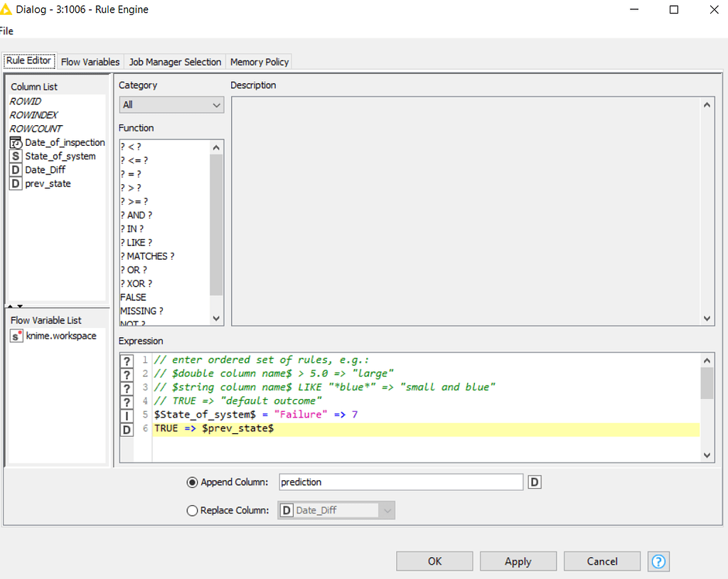The width and height of the screenshot is (728, 579).
Task: Switch to the Memory Policy tab
Action: (x=259, y=61)
